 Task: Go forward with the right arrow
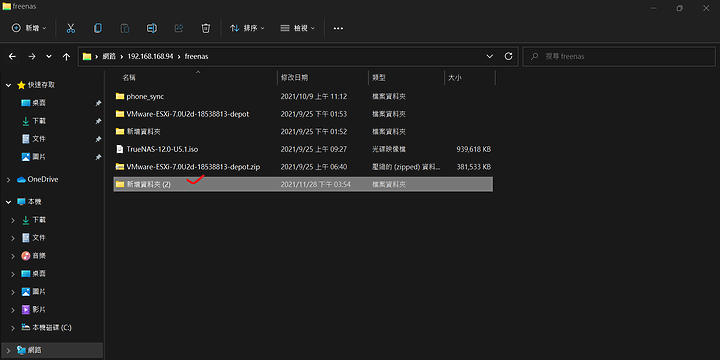tap(32, 56)
